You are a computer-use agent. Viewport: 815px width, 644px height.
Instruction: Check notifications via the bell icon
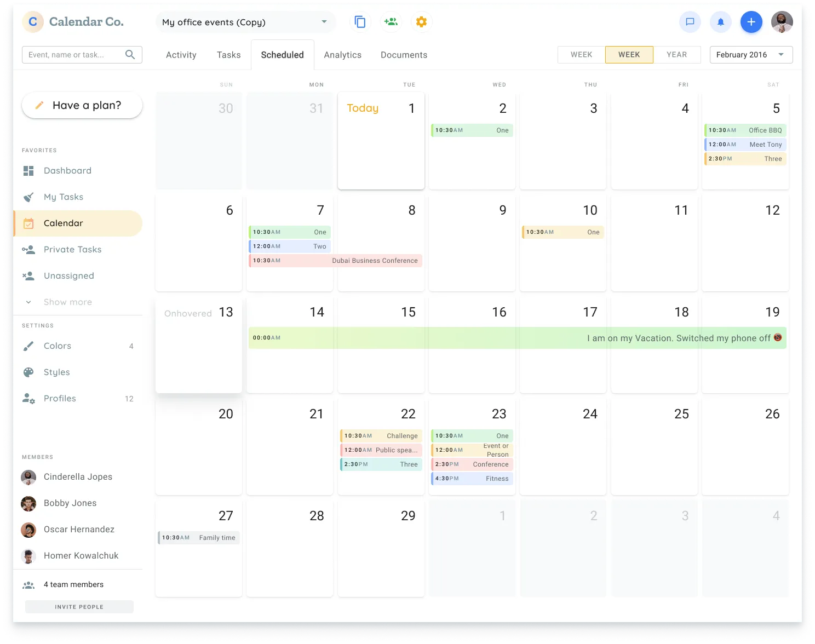point(720,22)
